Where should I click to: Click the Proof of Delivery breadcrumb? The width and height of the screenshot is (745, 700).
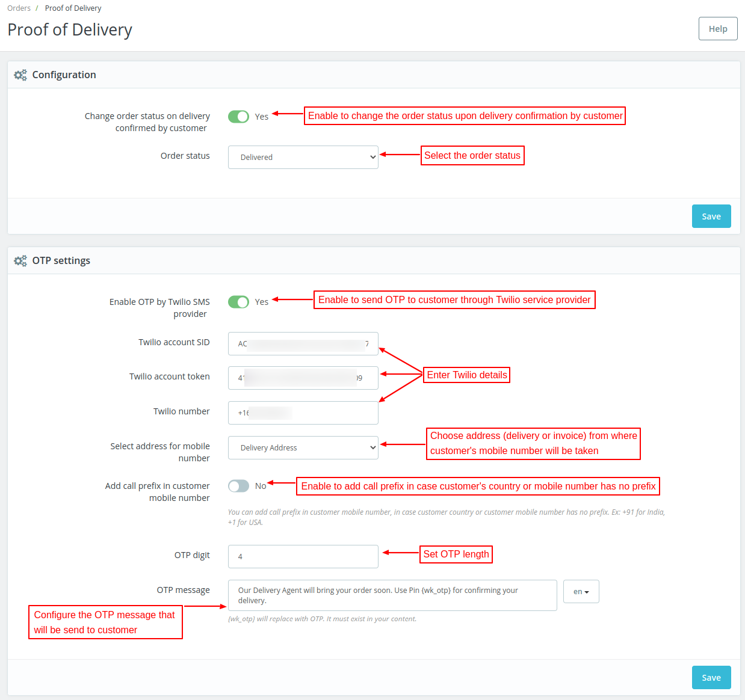pyautogui.click(x=73, y=8)
